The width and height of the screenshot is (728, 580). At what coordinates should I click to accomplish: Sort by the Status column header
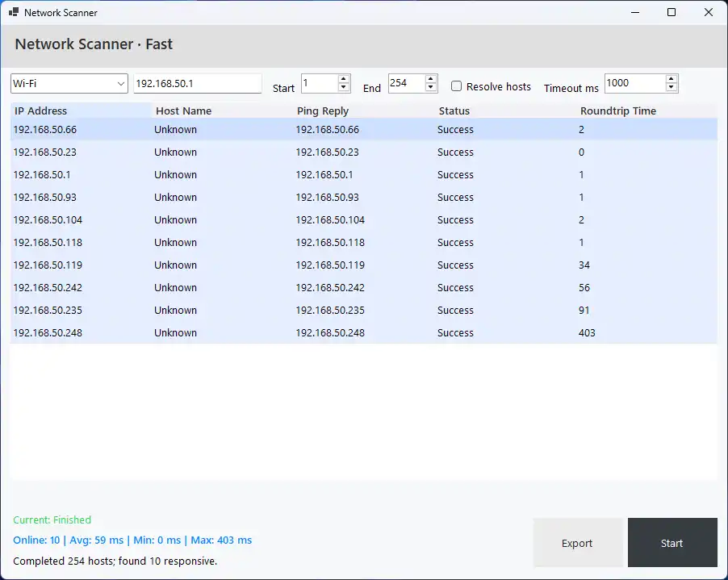coord(454,111)
